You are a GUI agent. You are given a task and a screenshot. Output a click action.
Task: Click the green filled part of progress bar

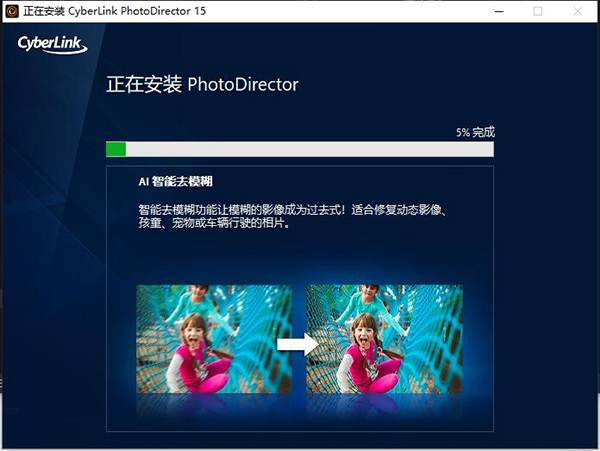(116, 149)
